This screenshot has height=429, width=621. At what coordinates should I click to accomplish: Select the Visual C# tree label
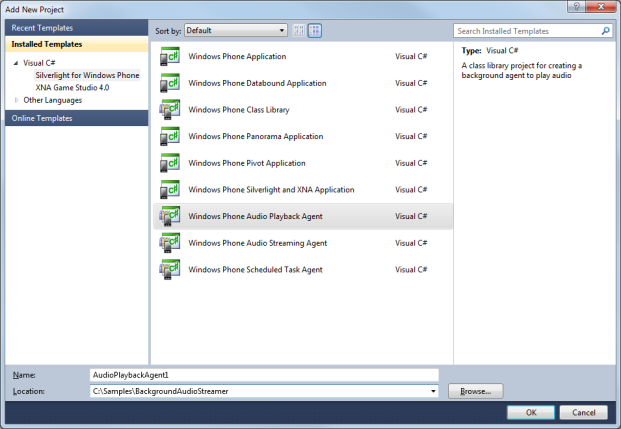(x=39, y=63)
